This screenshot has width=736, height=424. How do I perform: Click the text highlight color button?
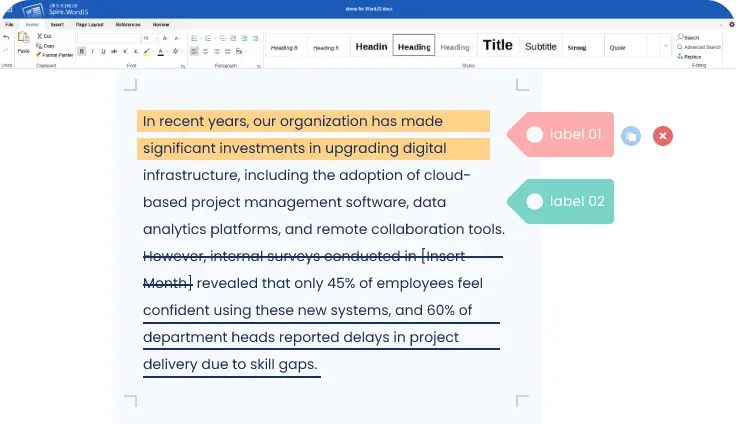click(x=147, y=51)
